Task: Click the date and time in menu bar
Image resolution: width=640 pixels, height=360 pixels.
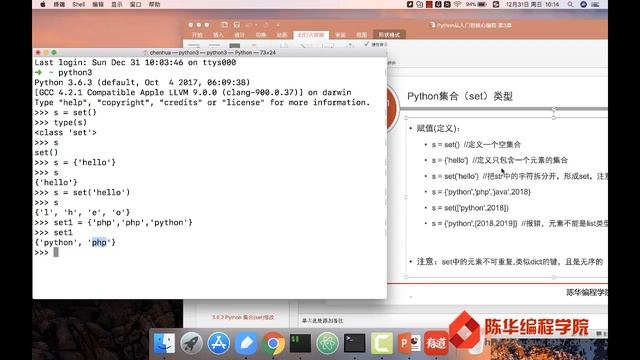Action: tap(532, 4)
